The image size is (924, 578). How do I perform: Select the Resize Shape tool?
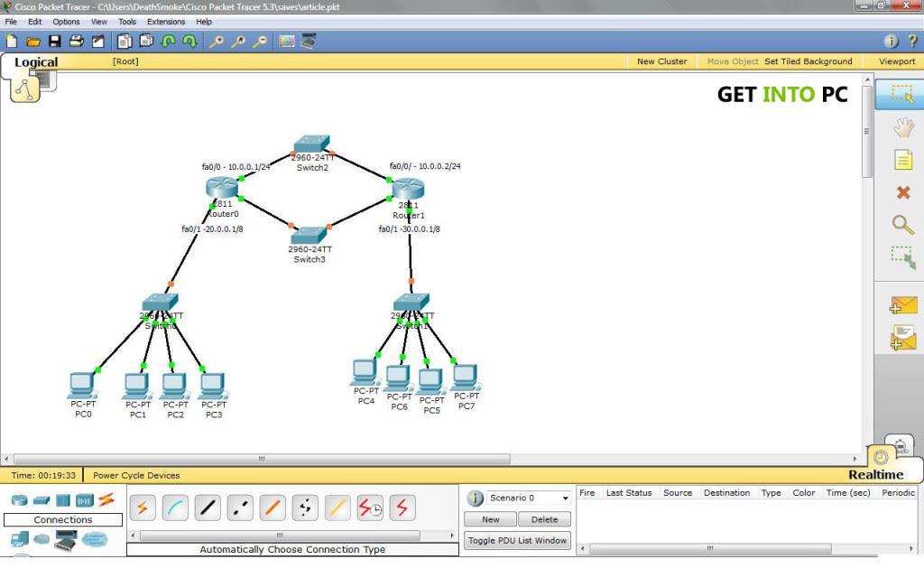click(x=902, y=257)
